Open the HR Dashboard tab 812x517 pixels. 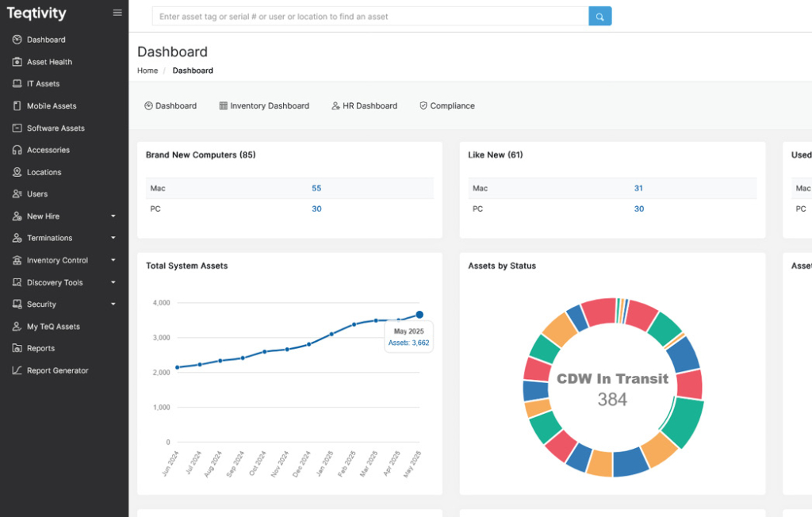(364, 105)
